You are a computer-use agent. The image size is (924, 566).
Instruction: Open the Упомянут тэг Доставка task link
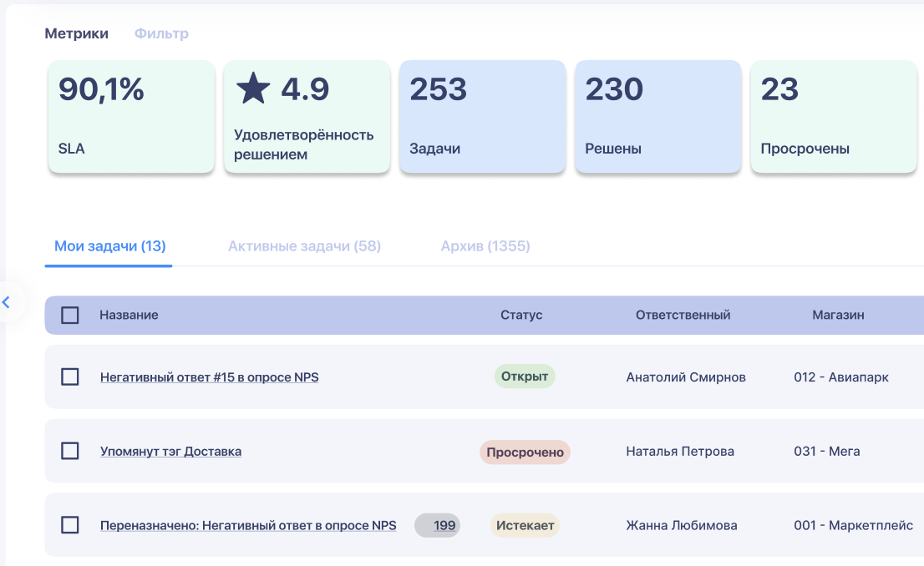pos(170,452)
